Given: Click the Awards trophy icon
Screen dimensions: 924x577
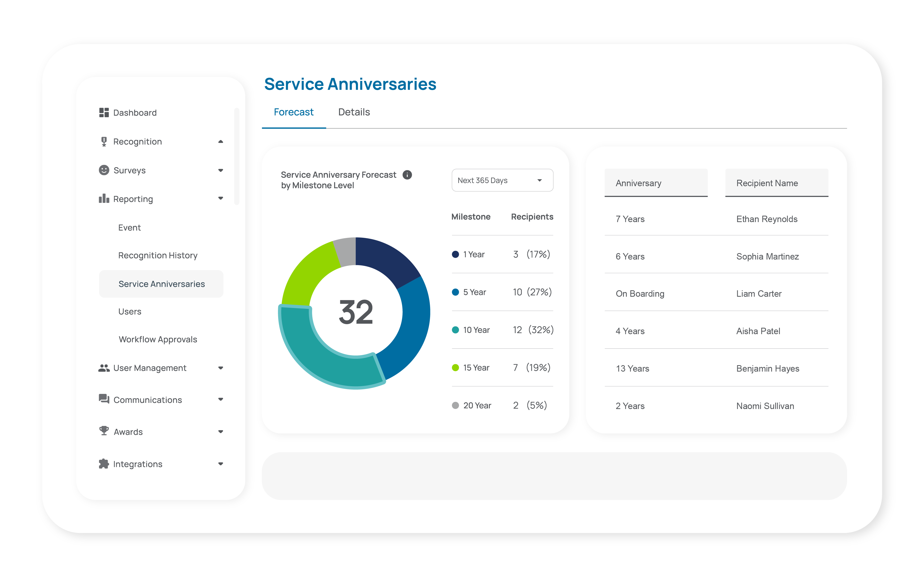Looking at the screenshot, I should (104, 431).
